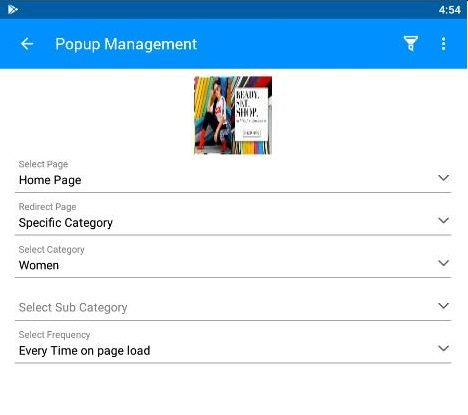The width and height of the screenshot is (468, 415).
Task: Click the chevron beside Women
Action: (x=443, y=263)
